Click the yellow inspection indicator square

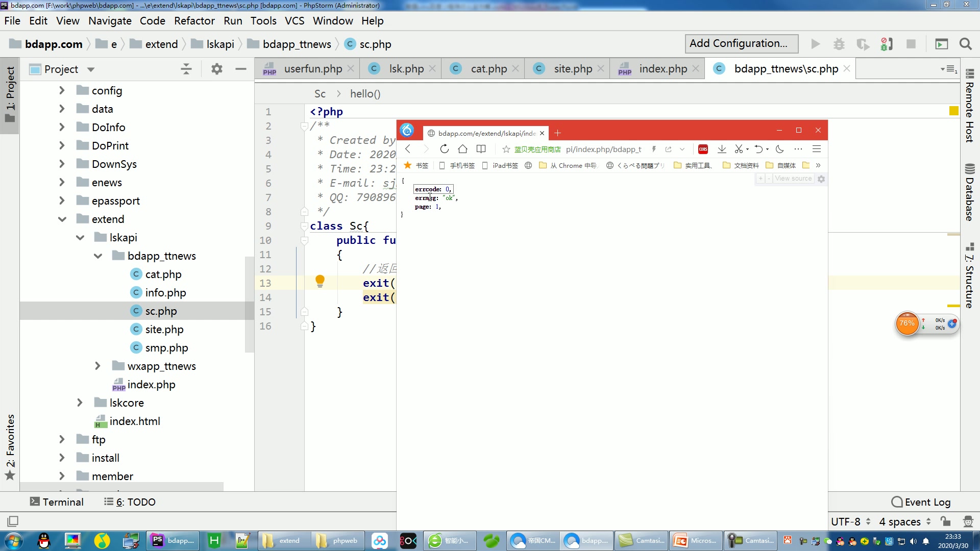pyautogui.click(x=953, y=111)
